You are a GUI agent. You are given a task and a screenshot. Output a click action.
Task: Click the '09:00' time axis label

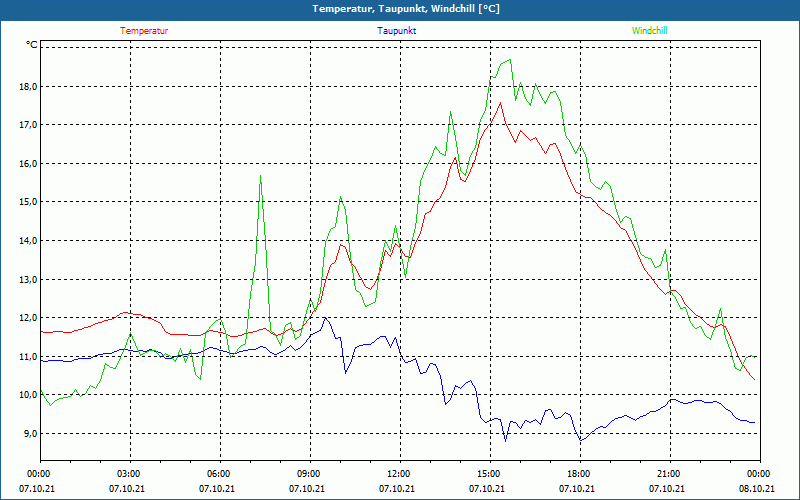[310, 474]
